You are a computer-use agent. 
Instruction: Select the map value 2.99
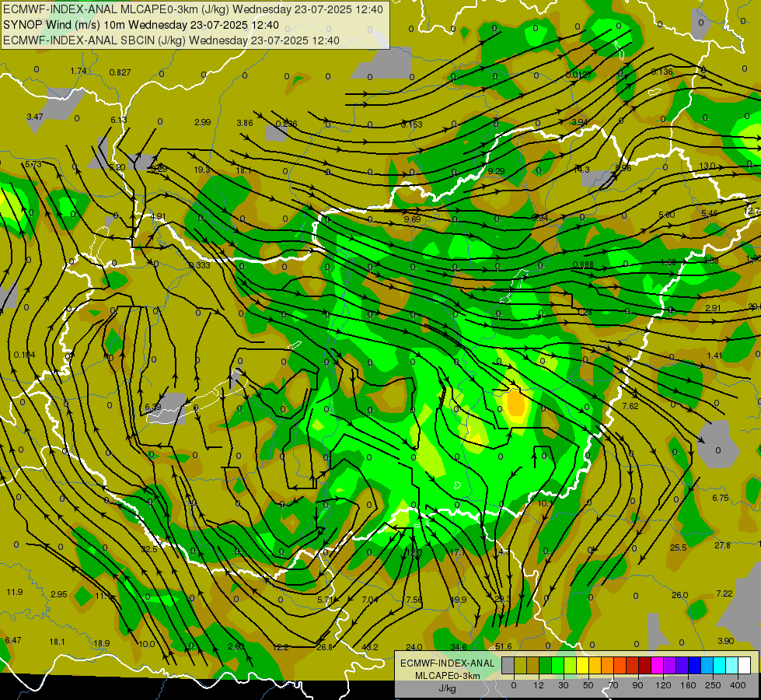(x=202, y=122)
